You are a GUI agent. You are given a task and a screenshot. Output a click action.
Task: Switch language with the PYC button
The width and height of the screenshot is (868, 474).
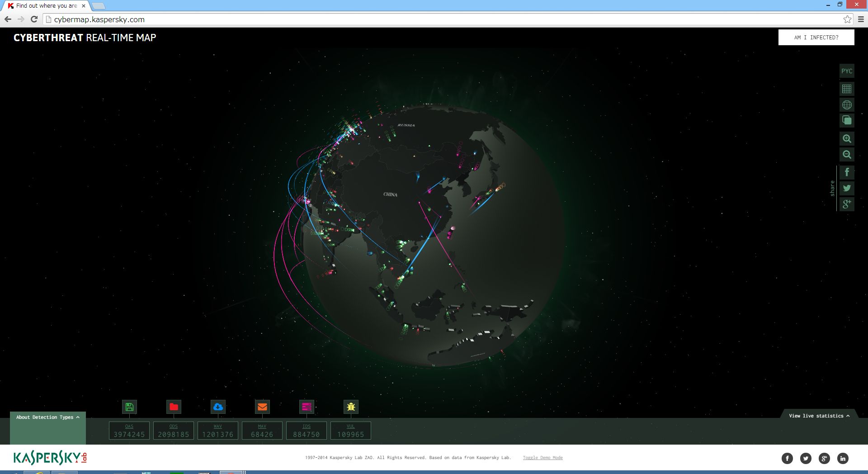click(x=847, y=71)
